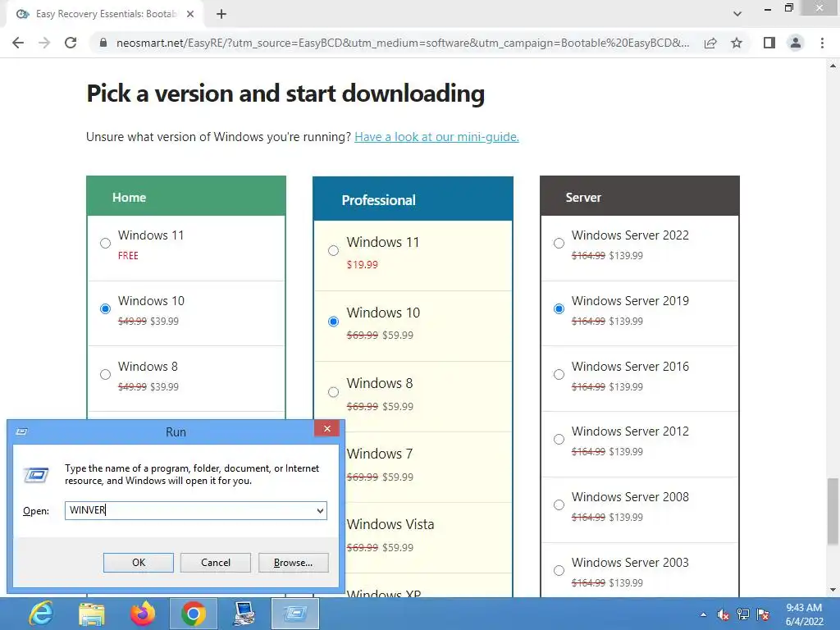Select Windows Server 2003 radio
Viewport: 840px width, 630px height.
click(x=559, y=571)
